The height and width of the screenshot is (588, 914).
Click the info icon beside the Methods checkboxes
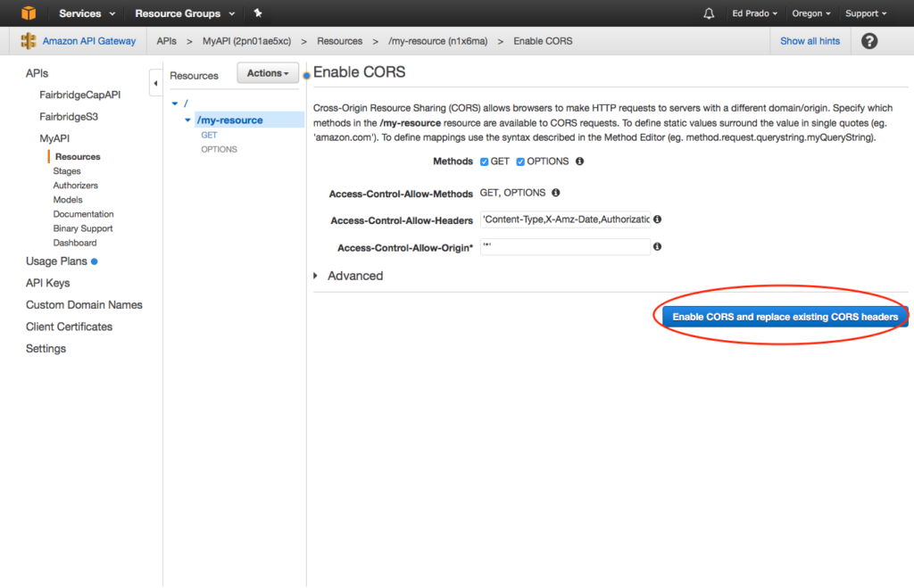tap(579, 161)
